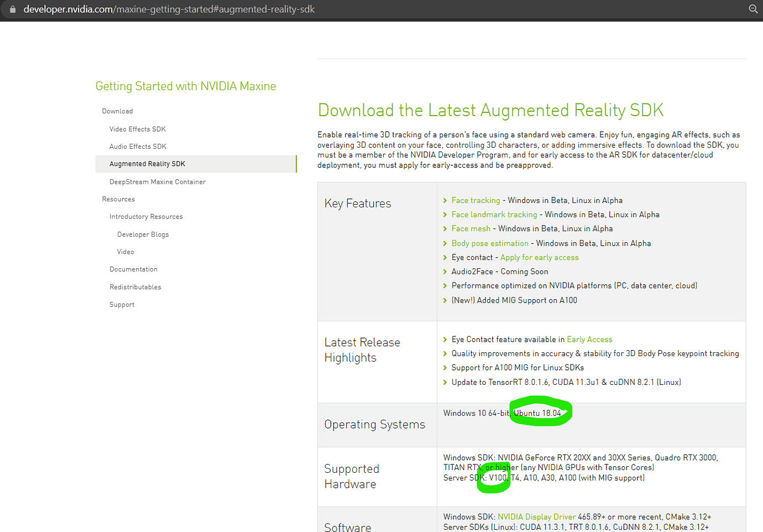763x532 pixels.
Task: Open the Face mesh link
Action: pyautogui.click(x=471, y=228)
